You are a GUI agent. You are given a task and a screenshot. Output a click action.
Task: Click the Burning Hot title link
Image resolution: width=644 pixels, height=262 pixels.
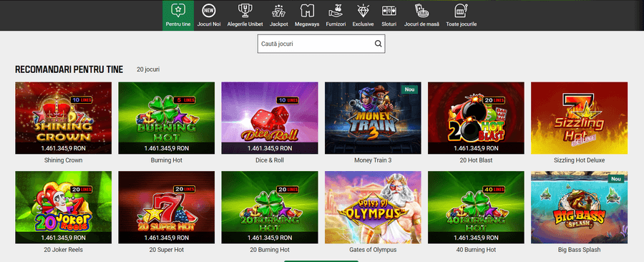point(166,160)
